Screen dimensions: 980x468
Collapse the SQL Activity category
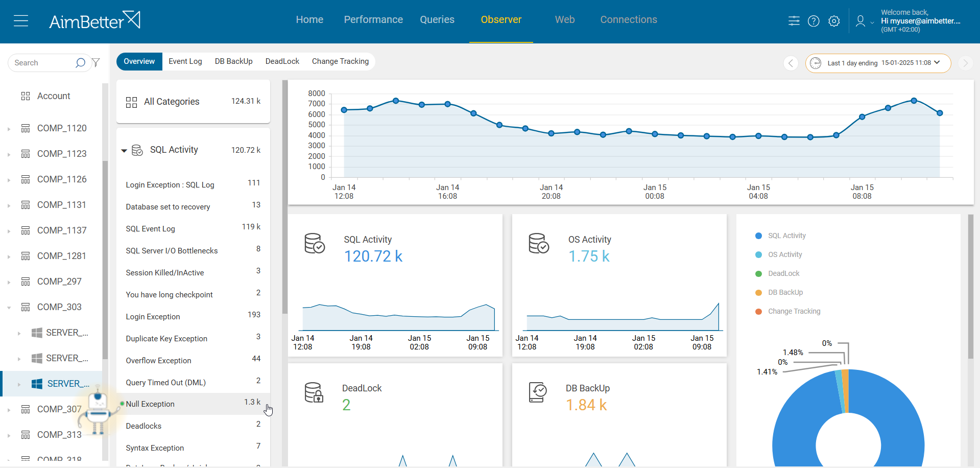124,150
